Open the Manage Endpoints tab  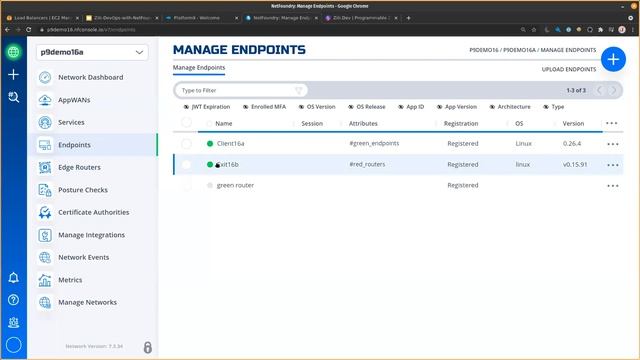[x=199, y=68]
